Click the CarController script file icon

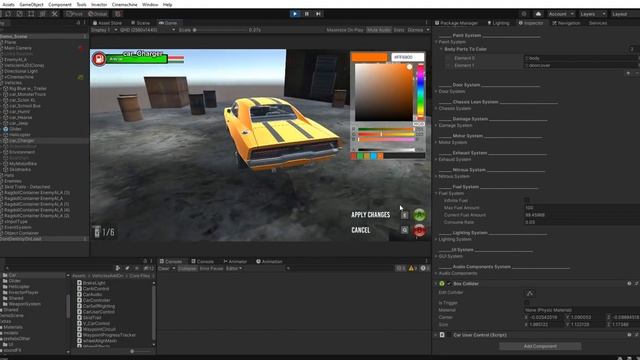click(79, 300)
